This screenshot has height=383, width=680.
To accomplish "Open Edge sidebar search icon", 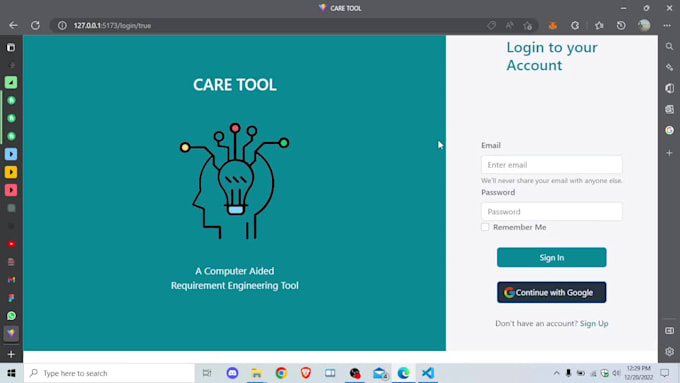I will (x=669, y=46).
